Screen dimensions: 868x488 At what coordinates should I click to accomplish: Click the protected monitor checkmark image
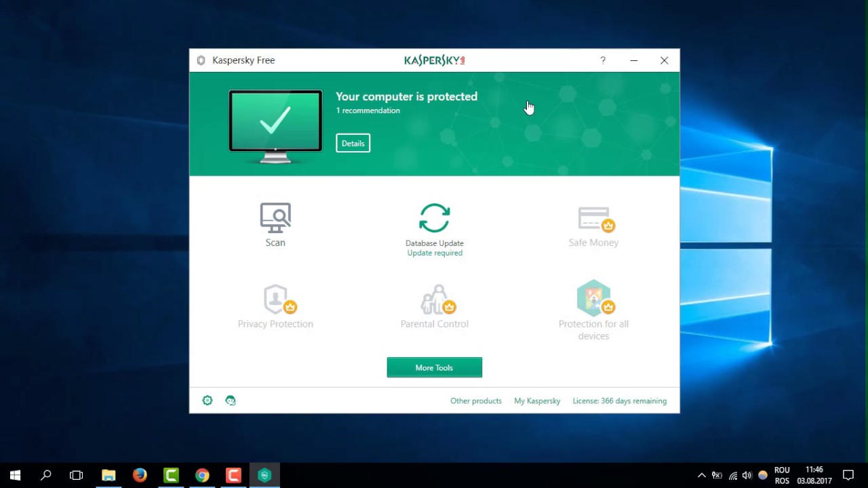[275, 126]
